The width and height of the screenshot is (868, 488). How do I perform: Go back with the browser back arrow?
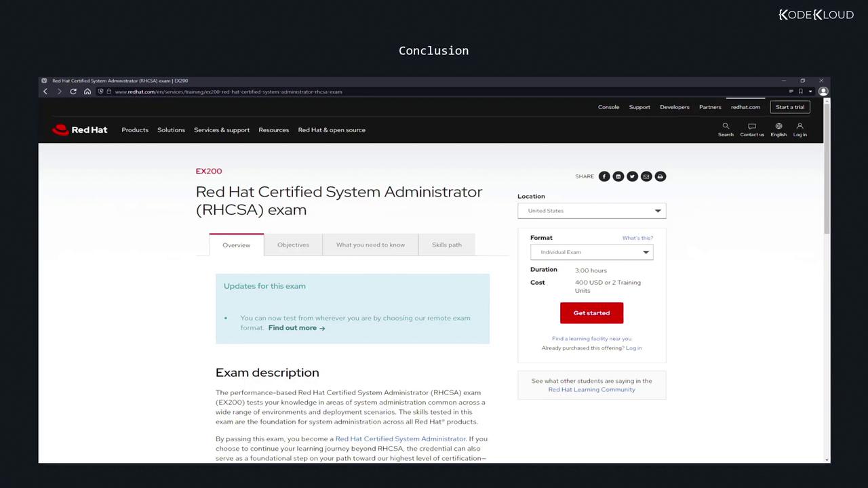[45, 91]
